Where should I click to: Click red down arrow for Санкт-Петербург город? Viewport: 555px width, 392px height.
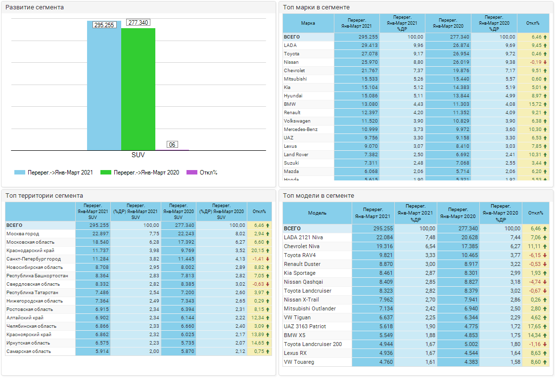point(268,259)
